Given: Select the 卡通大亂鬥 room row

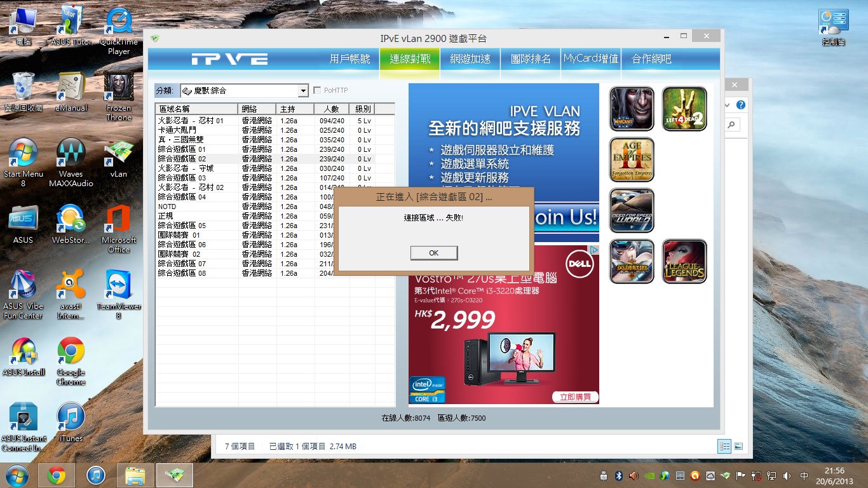Looking at the screenshot, I should (x=275, y=130).
